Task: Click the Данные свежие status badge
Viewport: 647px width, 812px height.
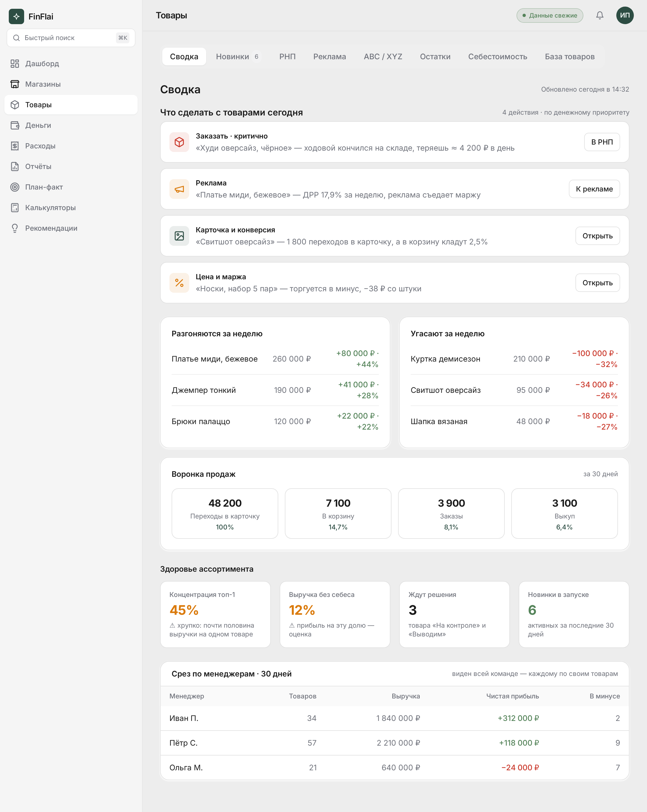Action: 549,15
